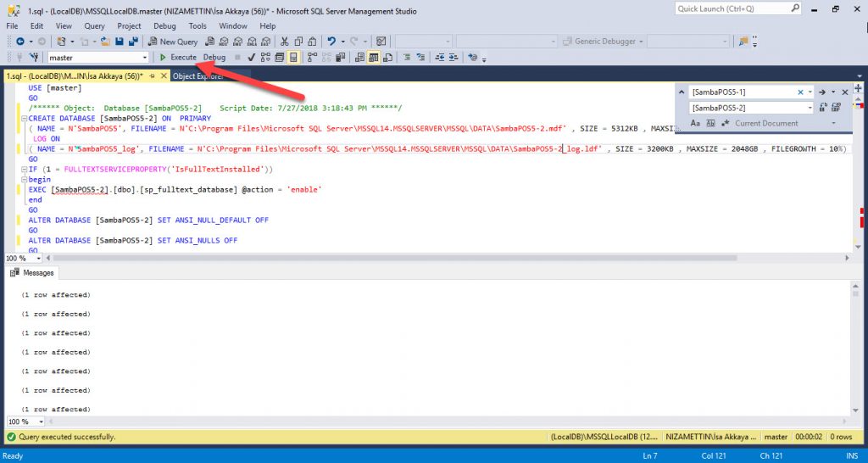This screenshot has width=868, height=463.
Task: Toggle IntelliSense Enabled button
Action: (292, 57)
